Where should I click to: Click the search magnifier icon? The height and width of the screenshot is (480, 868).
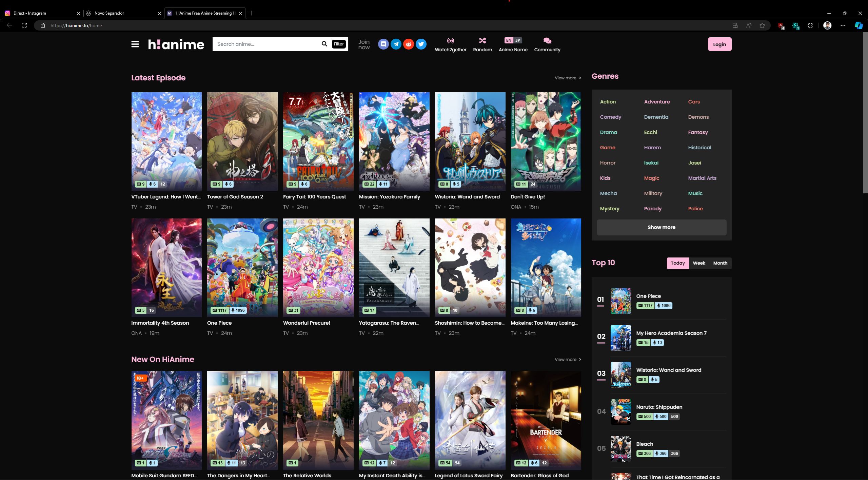[x=324, y=44]
